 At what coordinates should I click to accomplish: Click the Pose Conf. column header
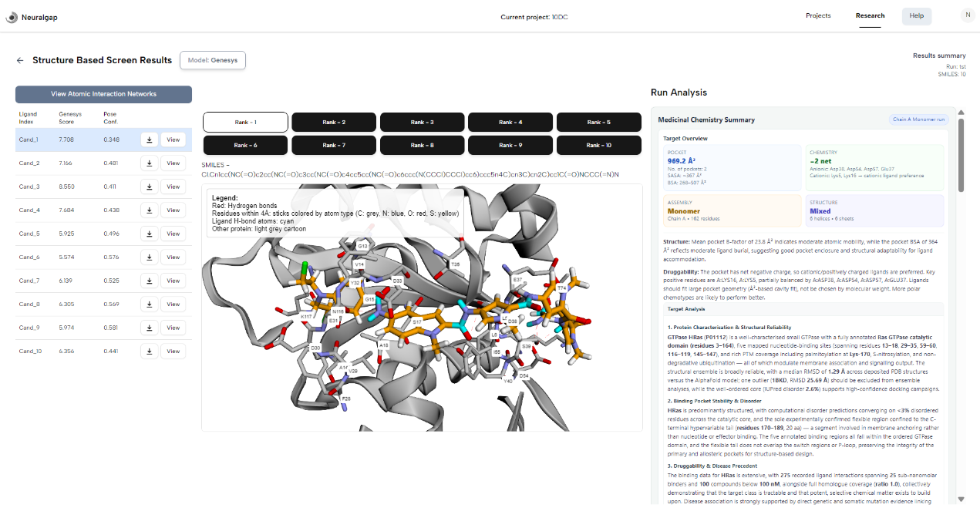click(x=110, y=116)
